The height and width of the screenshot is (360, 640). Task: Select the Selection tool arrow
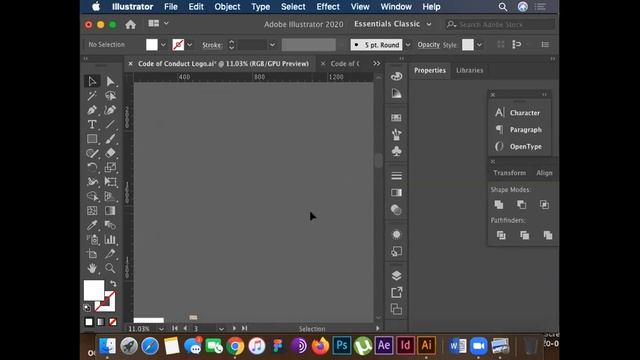click(92, 81)
